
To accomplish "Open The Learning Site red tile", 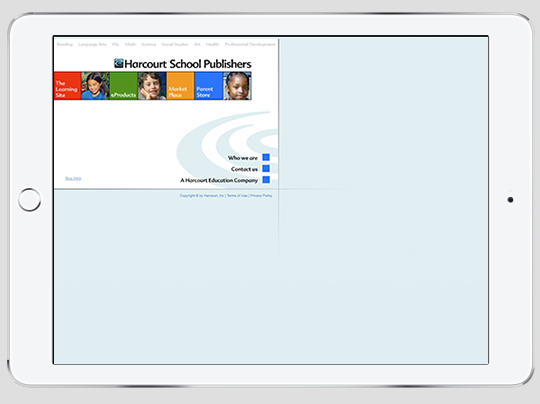I will [x=68, y=86].
